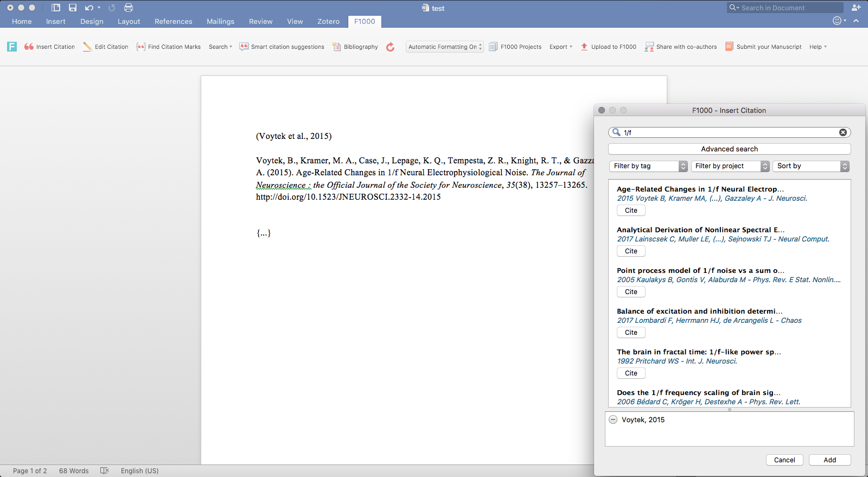Click the {...} citation placeholder

pyautogui.click(x=264, y=233)
